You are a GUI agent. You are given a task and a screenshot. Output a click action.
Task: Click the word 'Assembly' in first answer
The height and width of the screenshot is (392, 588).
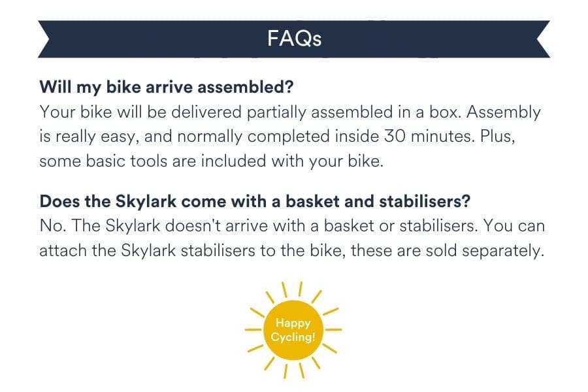tap(503, 112)
